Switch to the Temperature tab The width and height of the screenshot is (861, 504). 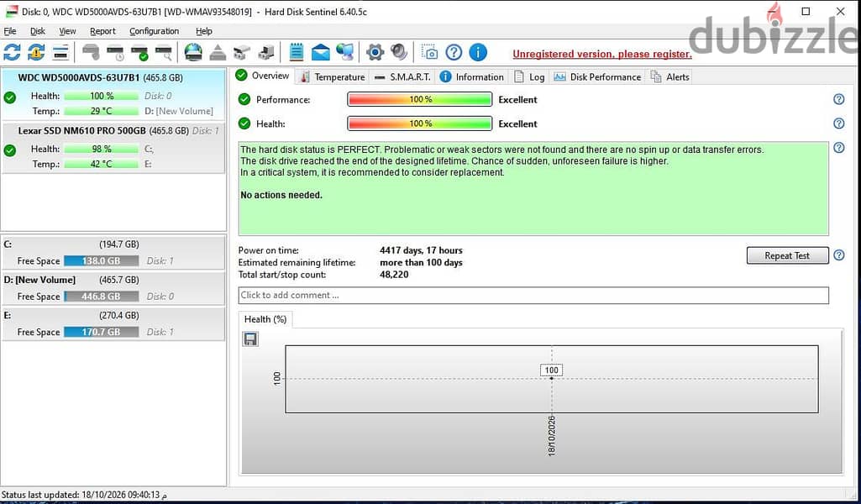click(332, 77)
